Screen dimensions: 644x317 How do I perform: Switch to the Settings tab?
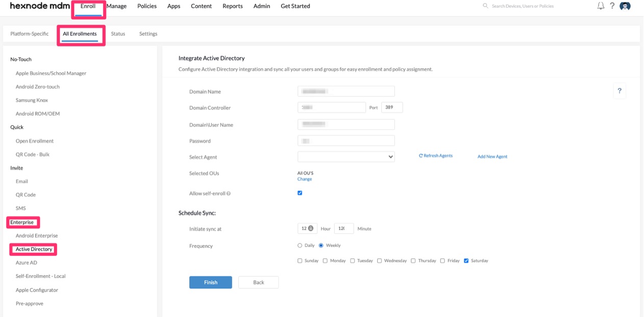(x=148, y=34)
